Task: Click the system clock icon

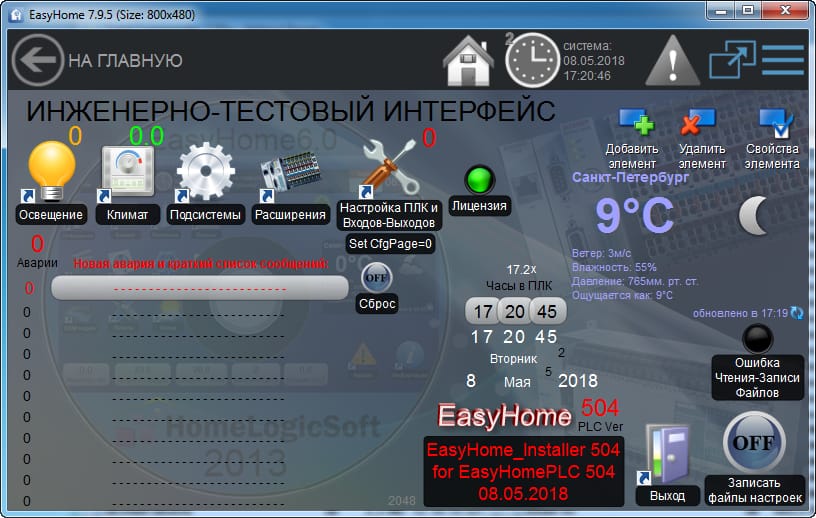Action: (532, 60)
